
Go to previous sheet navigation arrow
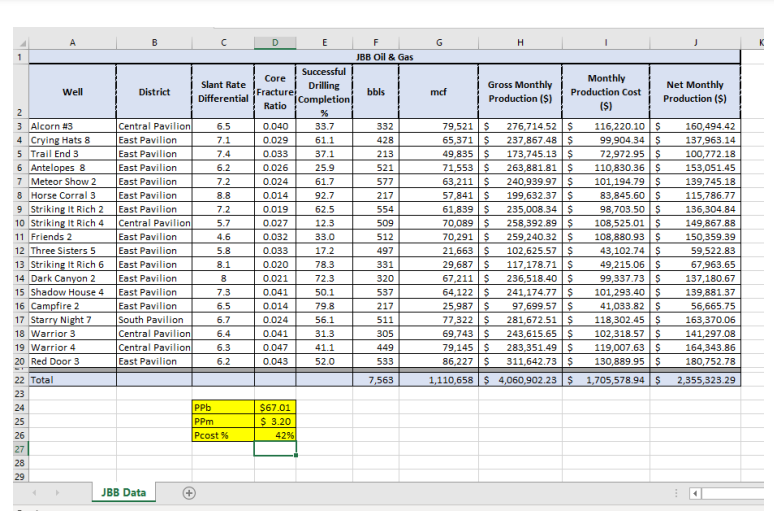point(34,493)
